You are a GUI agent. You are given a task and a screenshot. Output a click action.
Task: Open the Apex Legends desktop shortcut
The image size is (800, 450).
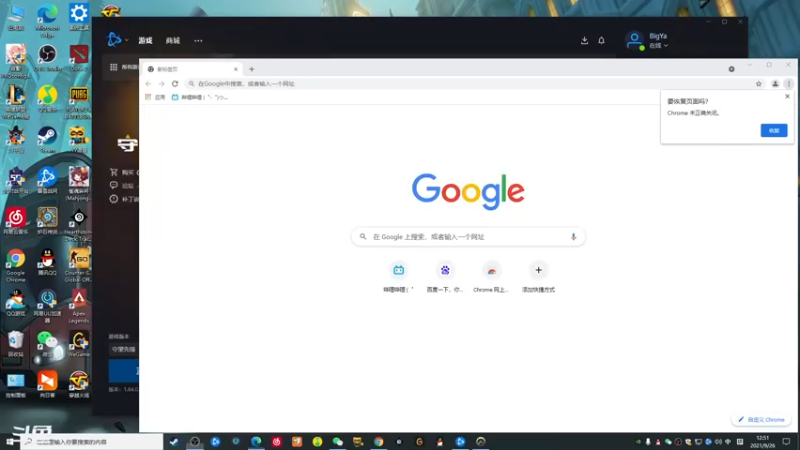click(79, 306)
